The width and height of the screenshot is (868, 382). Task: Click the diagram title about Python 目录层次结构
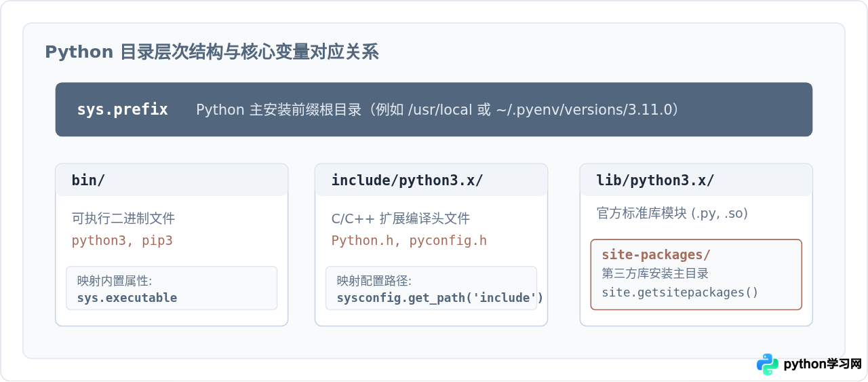[x=212, y=52]
